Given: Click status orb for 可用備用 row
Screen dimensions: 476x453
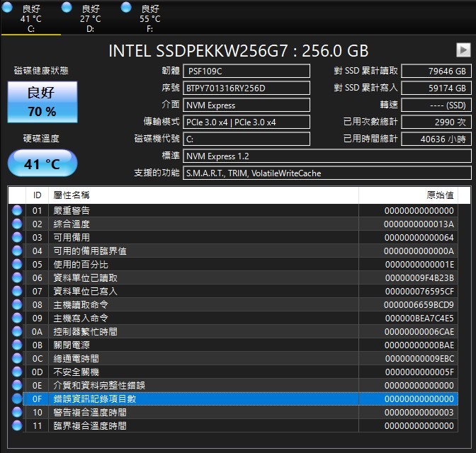Looking at the screenshot, I should pos(17,237).
